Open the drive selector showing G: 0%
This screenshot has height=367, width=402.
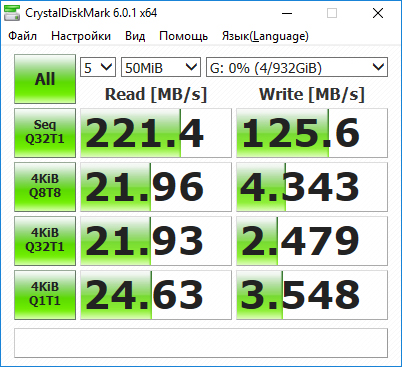click(x=297, y=67)
